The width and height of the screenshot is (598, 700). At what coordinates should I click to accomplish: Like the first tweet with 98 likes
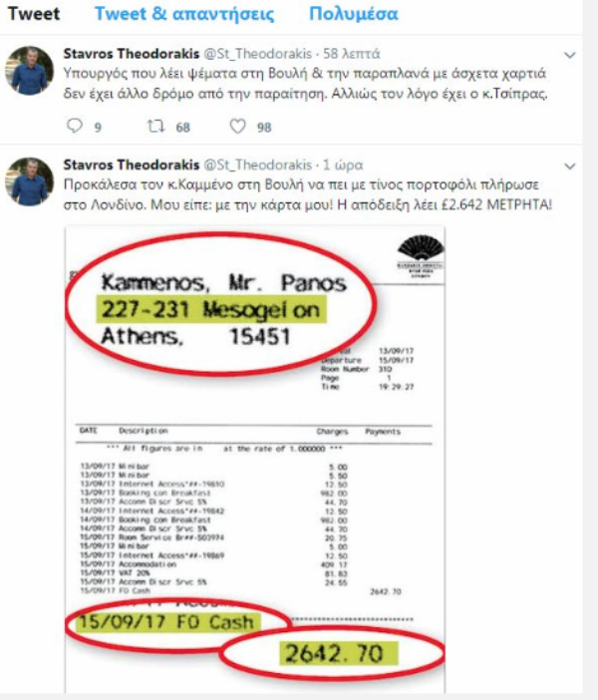tap(237, 127)
